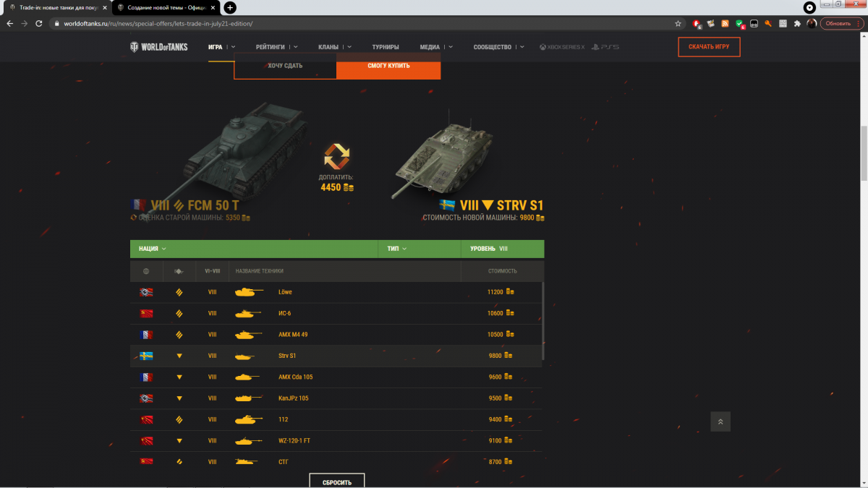Click the Löwe tank silhouette icon
868x488 pixels.
(x=249, y=291)
